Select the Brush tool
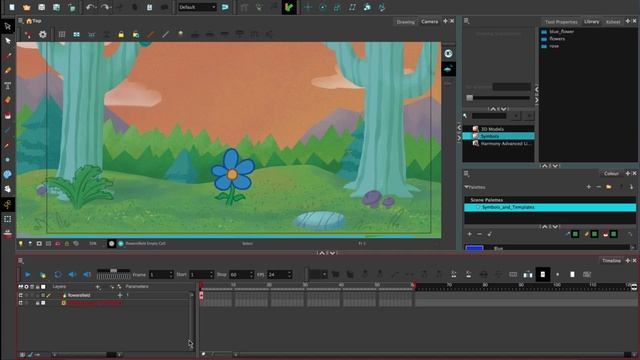 (8, 56)
